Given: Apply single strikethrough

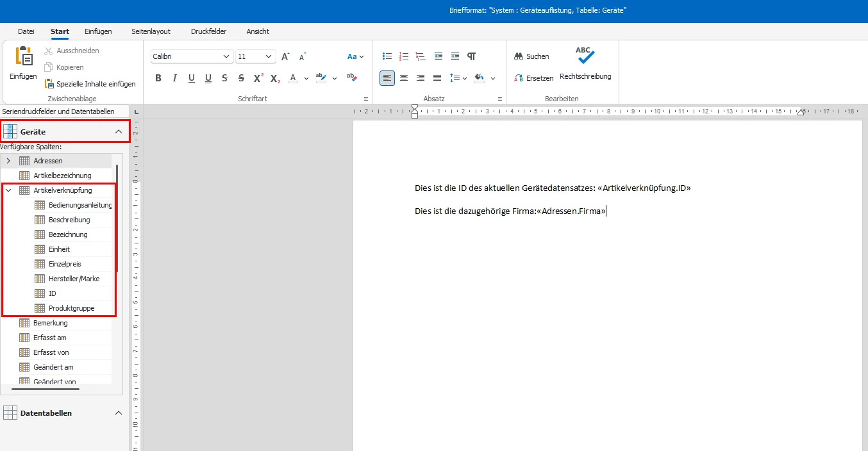Looking at the screenshot, I should click(x=224, y=78).
